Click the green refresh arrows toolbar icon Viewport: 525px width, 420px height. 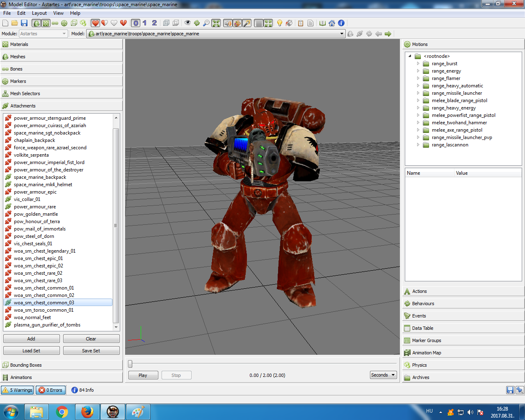pos(197,23)
